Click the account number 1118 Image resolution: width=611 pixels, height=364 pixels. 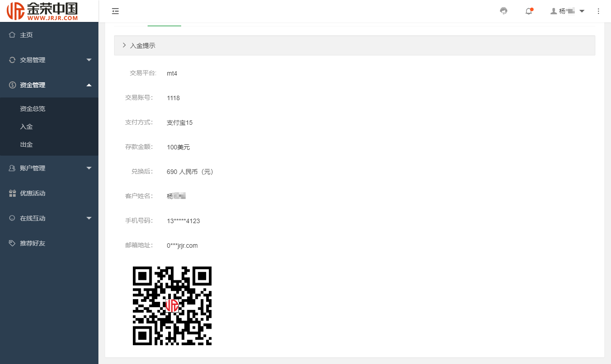(173, 98)
